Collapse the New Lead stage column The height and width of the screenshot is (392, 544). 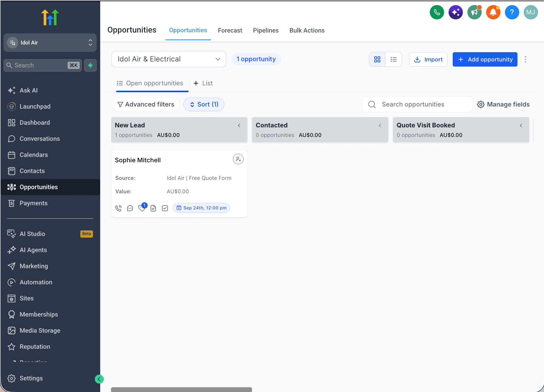[x=239, y=126]
